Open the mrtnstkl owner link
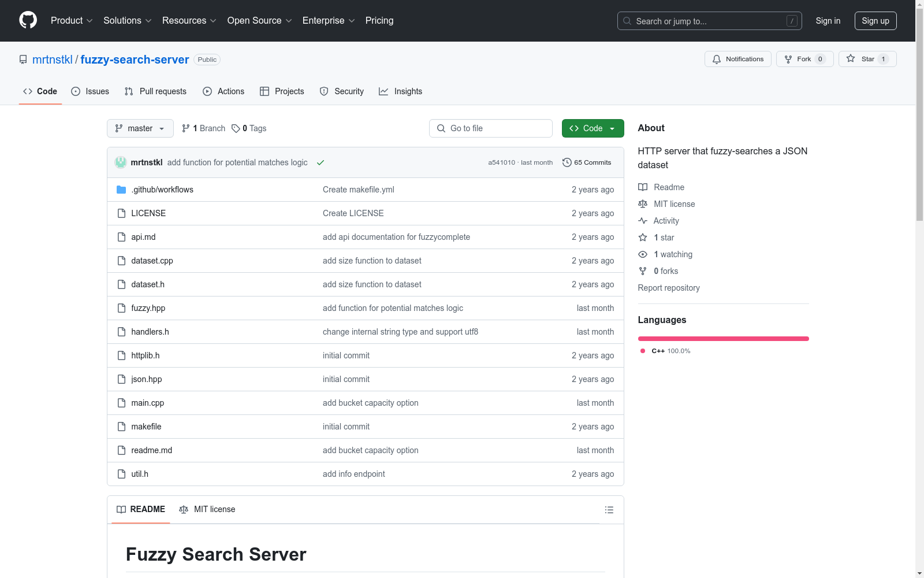This screenshot has height=578, width=924. pos(53,60)
